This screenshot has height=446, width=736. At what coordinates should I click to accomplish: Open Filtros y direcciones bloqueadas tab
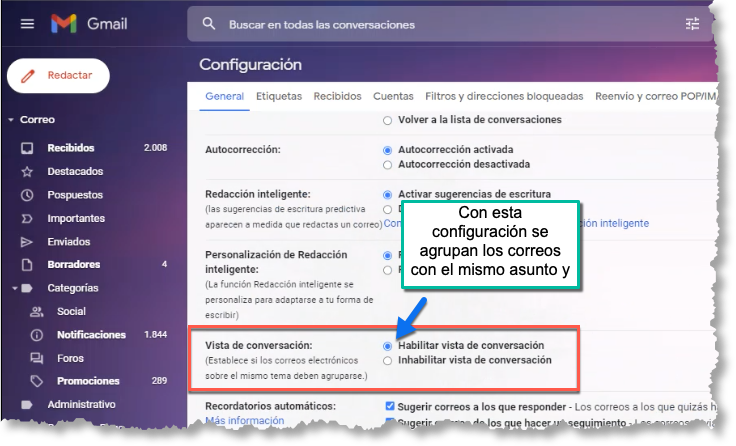tap(504, 96)
